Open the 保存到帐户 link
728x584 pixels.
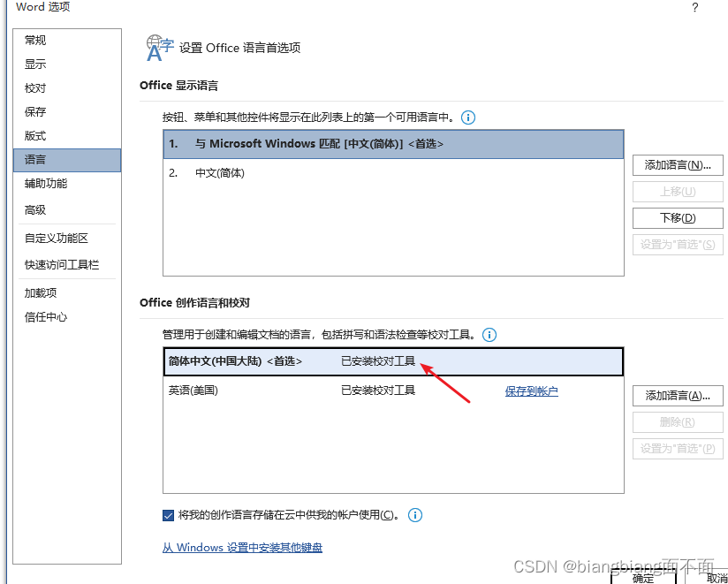tap(532, 391)
